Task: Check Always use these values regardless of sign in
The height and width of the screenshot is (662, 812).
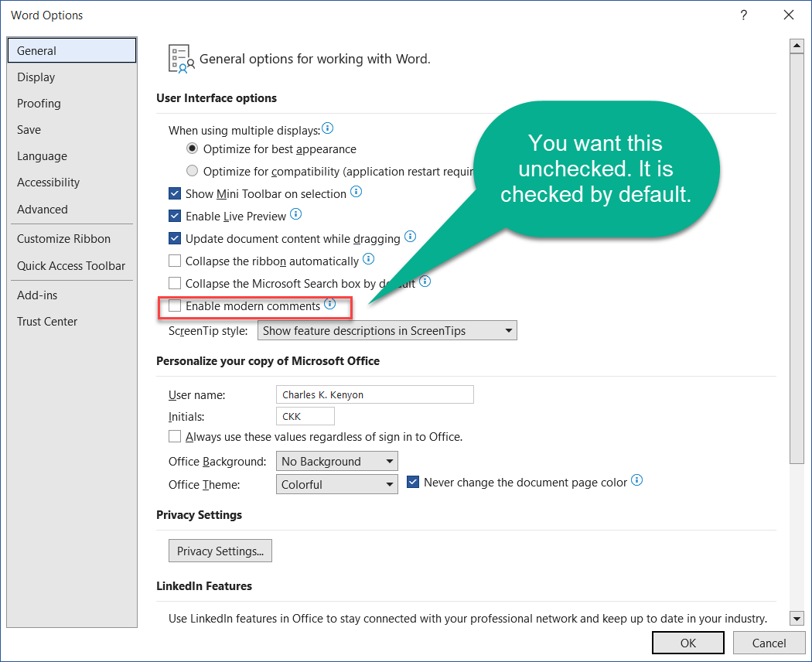Action: coord(175,436)
